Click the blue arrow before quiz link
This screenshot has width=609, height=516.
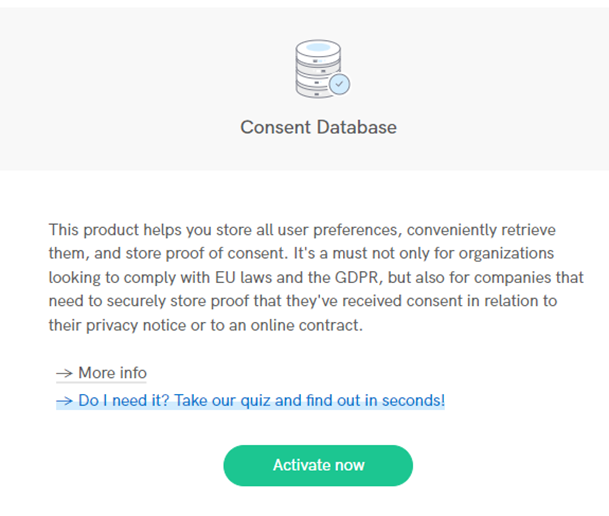click(x=64, y=401)
